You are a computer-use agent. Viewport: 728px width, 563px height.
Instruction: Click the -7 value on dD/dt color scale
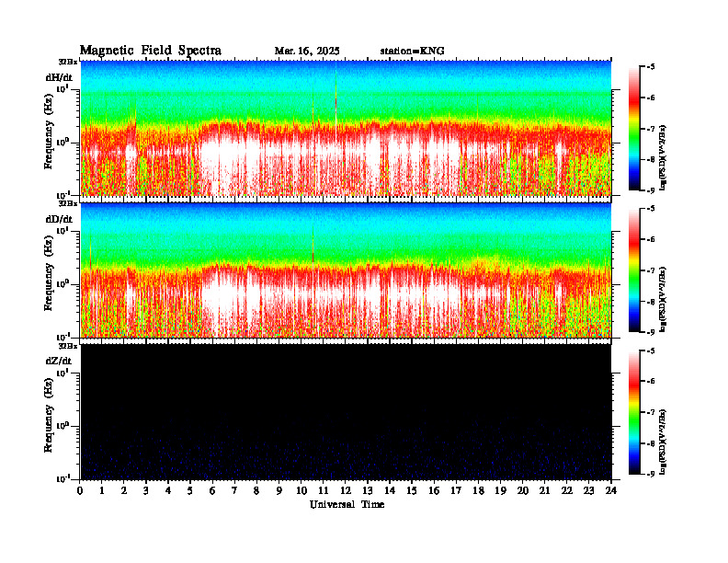651,270
